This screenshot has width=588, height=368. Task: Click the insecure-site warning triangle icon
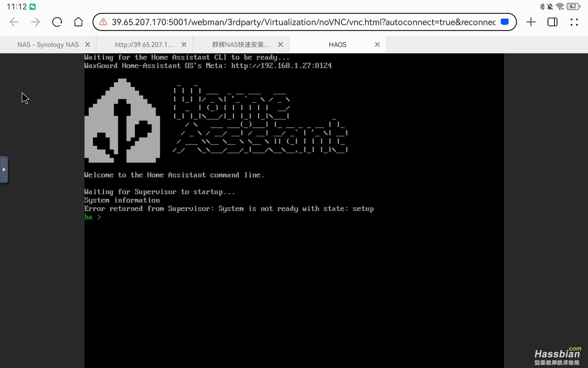tap(103, 22)
